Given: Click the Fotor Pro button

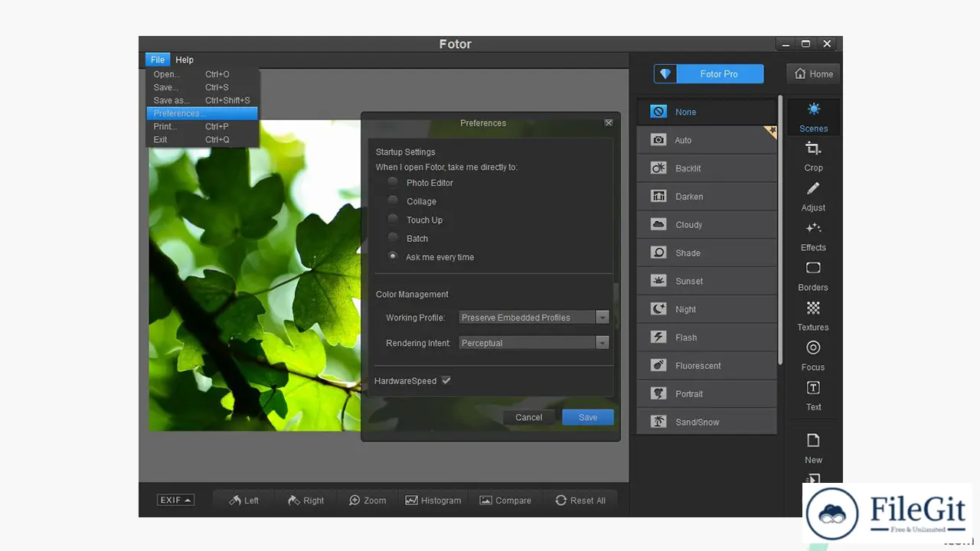Looking at the screenshot, I should pyautogui.click(x=709, y=73).
